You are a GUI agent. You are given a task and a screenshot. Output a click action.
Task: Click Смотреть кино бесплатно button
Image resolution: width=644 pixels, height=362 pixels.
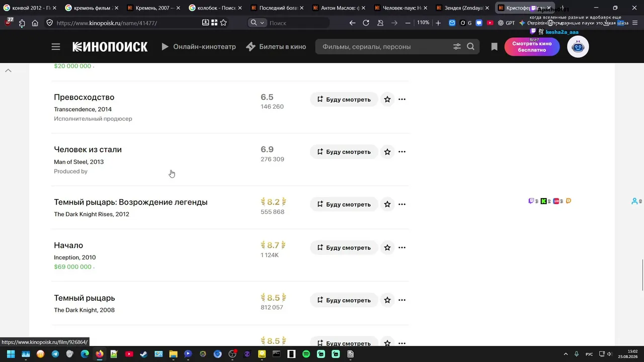[x=532, y=47]
